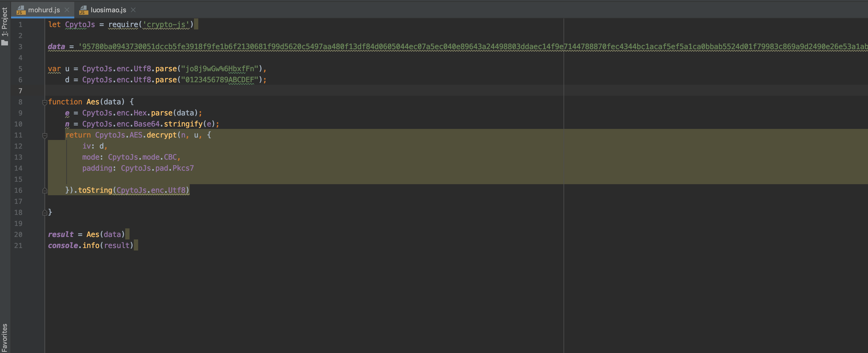Click result variable on line 20
868x353 pixels.
coord(61,235)
